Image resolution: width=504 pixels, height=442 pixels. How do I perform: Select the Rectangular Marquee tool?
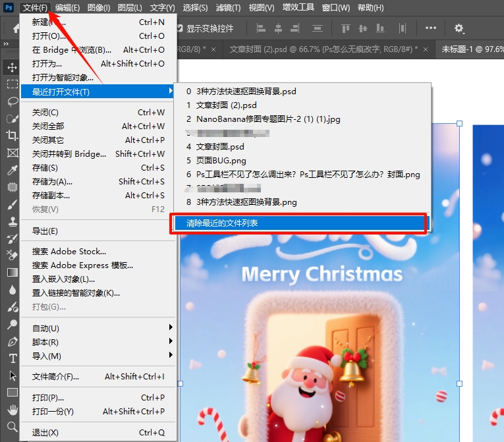point(12,84)
